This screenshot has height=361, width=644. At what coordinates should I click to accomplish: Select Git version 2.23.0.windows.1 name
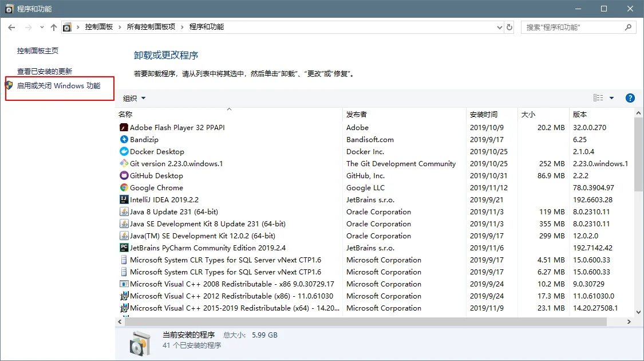coord(176,163)
